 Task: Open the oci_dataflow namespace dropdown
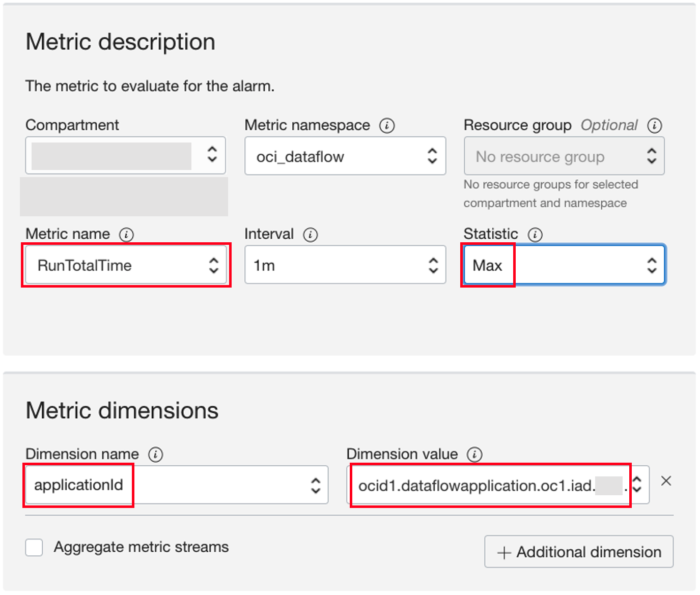pyautogui.click(x=345, y=156)
